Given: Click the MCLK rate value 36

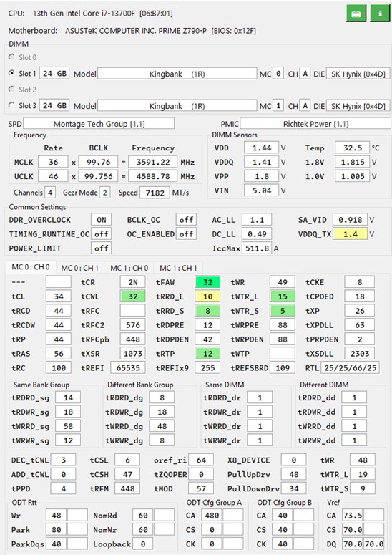Looking at the screenshot, I should coord(53,162).
